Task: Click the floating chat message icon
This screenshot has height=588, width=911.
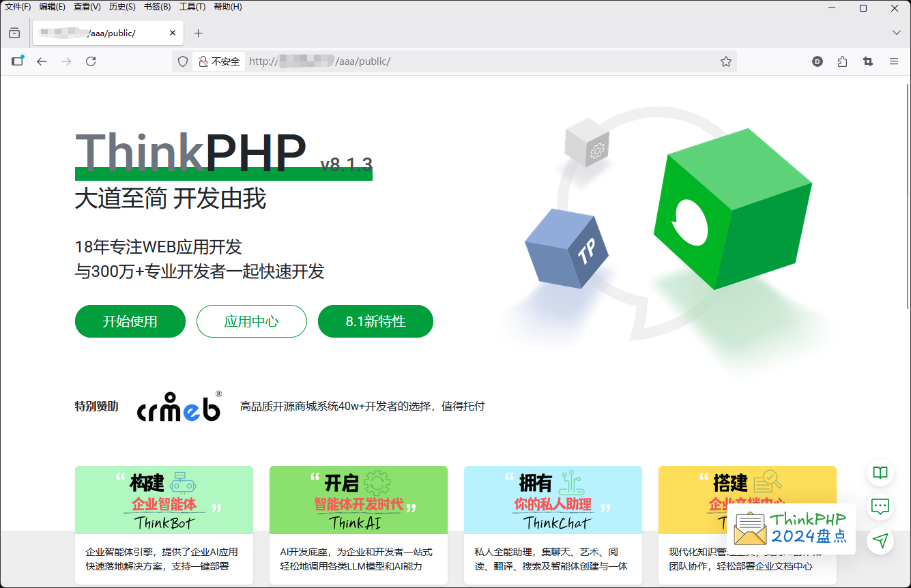Action: tap(881, 507)
